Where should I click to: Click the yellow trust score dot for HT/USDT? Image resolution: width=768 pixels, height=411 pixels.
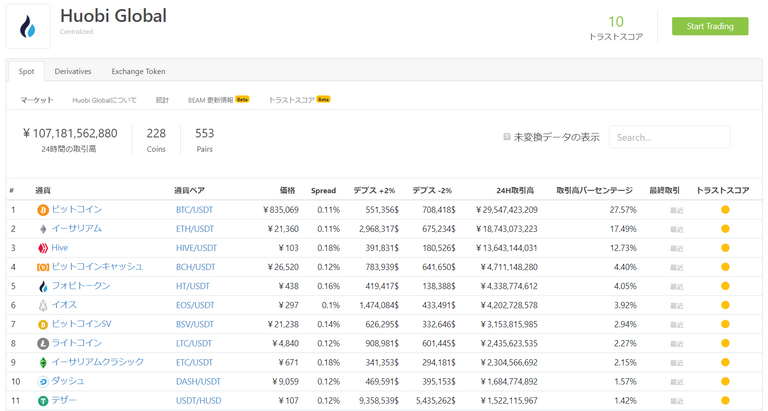(x=725, y=286)
